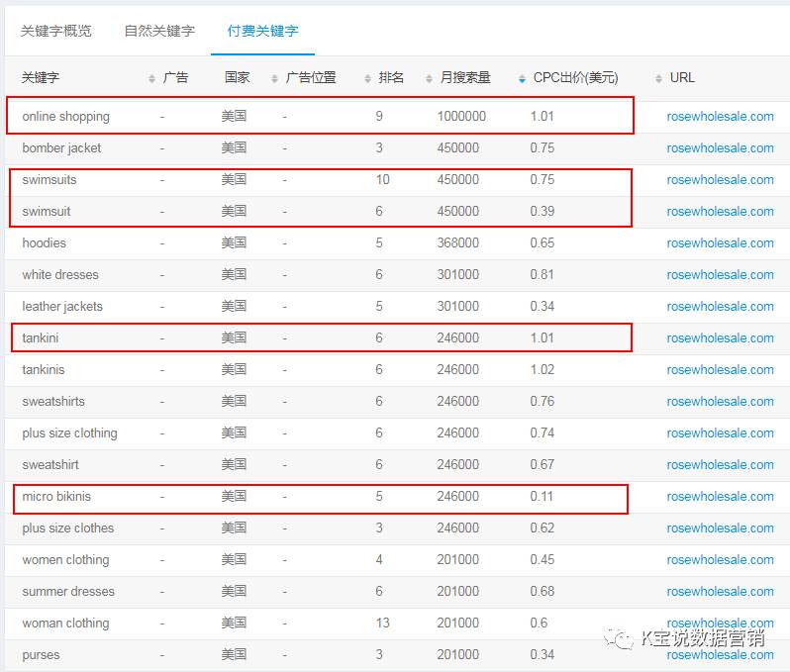Image resolution: width=790 pixels, height=672 pixels.
Task: Switch to the 关键字概览 tab
Action: click(55, 32)
